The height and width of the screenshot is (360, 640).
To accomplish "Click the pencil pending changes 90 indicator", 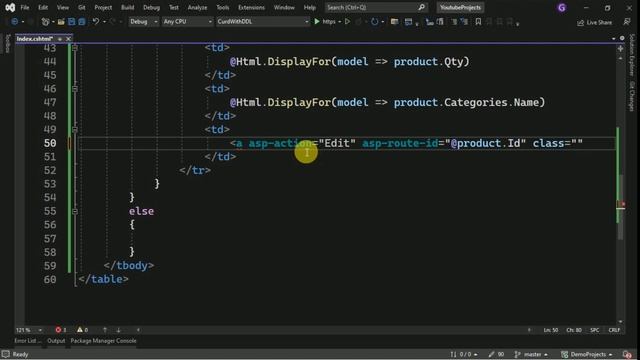I will (496, 354).
